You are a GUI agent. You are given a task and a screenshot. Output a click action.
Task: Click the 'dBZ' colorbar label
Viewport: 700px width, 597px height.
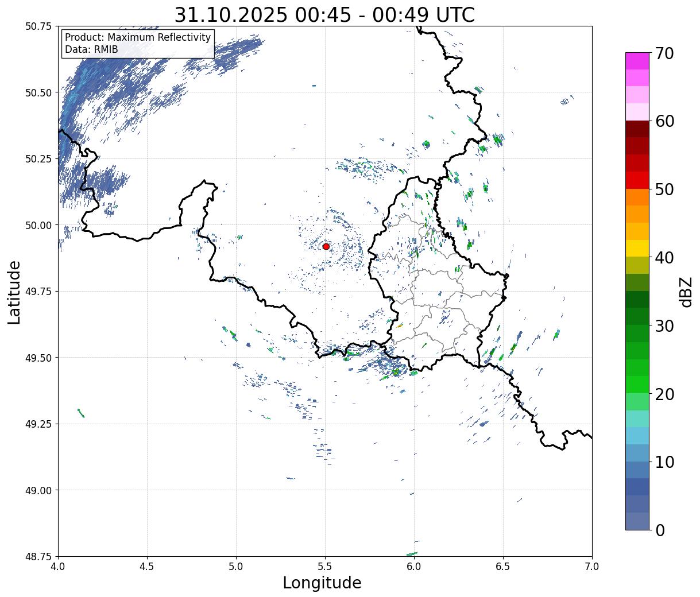pyautogui.click(x=686, y=291)
